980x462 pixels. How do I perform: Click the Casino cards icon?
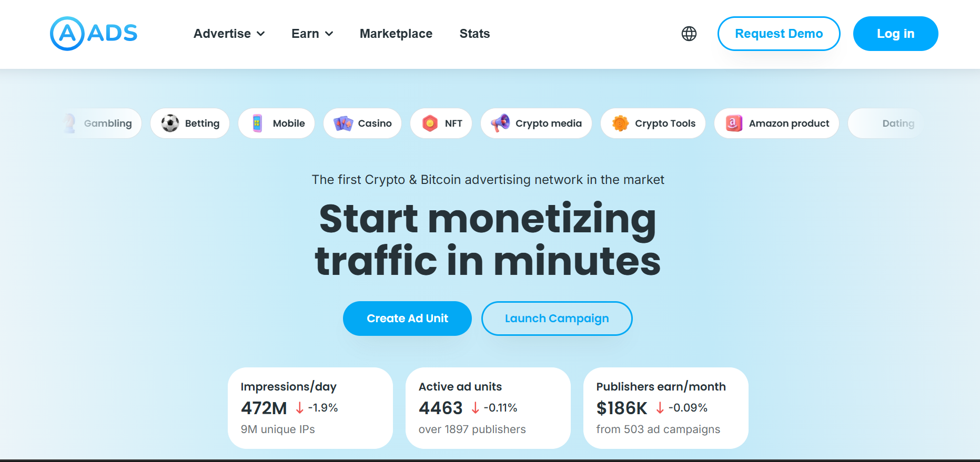pyautogui.click(x=345, y=123)
